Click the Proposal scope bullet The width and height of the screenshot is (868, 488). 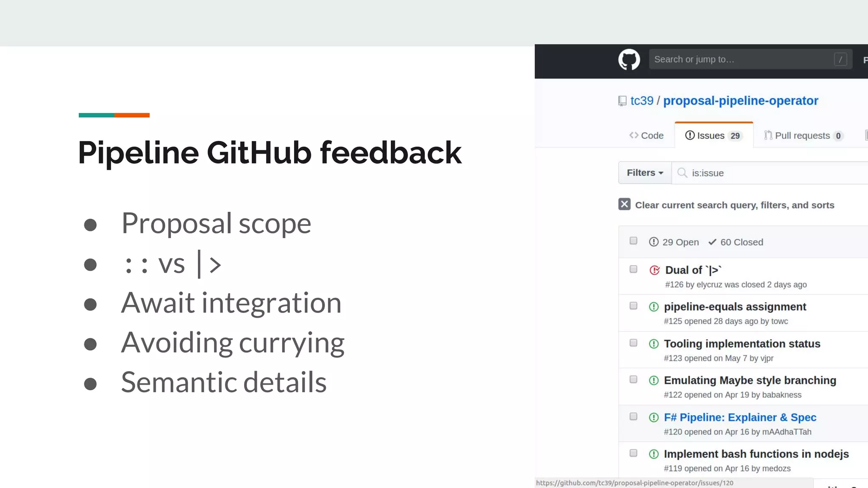pyautogui.click(x=216, y=223)
